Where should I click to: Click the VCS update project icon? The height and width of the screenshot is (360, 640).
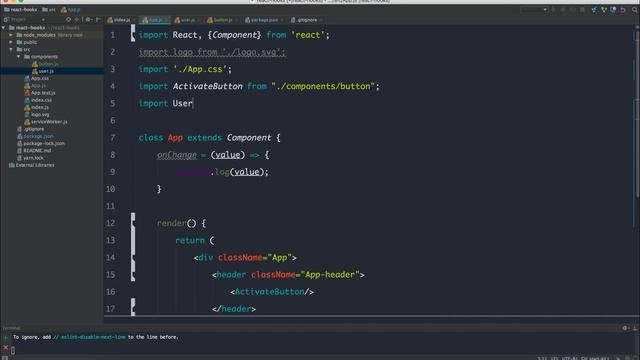(x=594, y=9)
